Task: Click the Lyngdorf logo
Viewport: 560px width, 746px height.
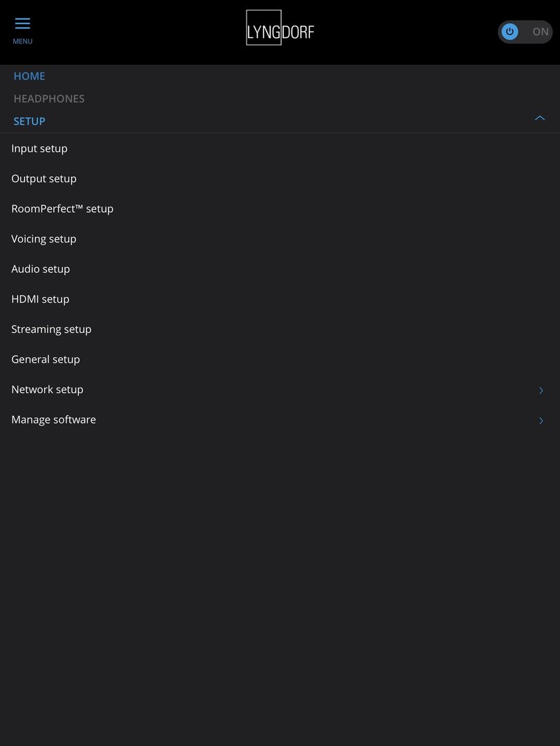Action: (280, 29)
